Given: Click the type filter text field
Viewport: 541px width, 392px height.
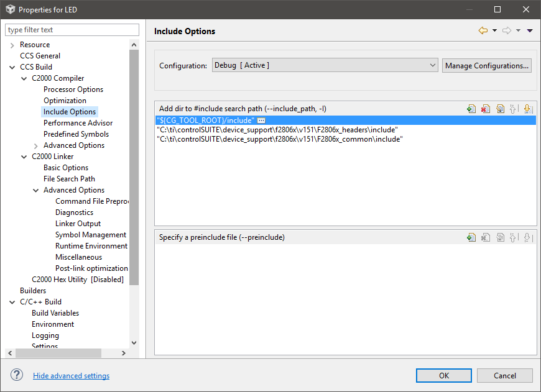Looking at the screenshot, I should (72, 30).
